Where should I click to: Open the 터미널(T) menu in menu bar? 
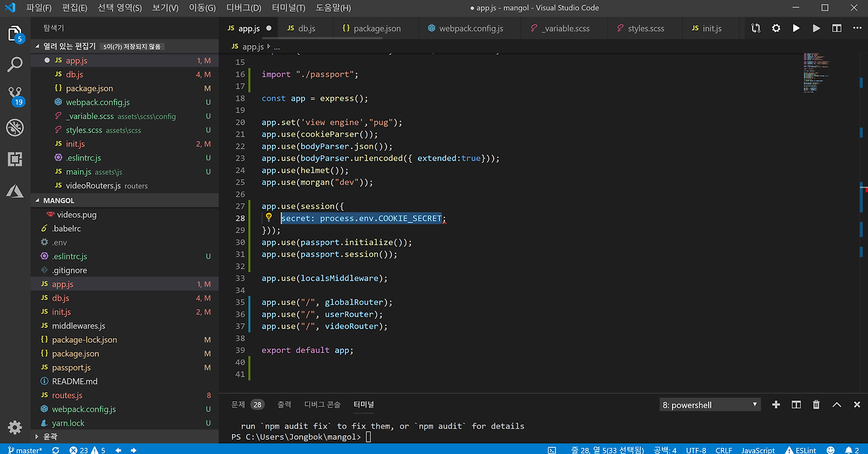point(288,8)
